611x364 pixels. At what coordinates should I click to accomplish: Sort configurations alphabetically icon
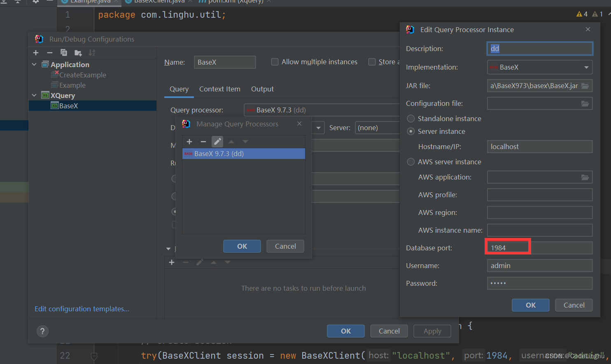pos(92,53)
